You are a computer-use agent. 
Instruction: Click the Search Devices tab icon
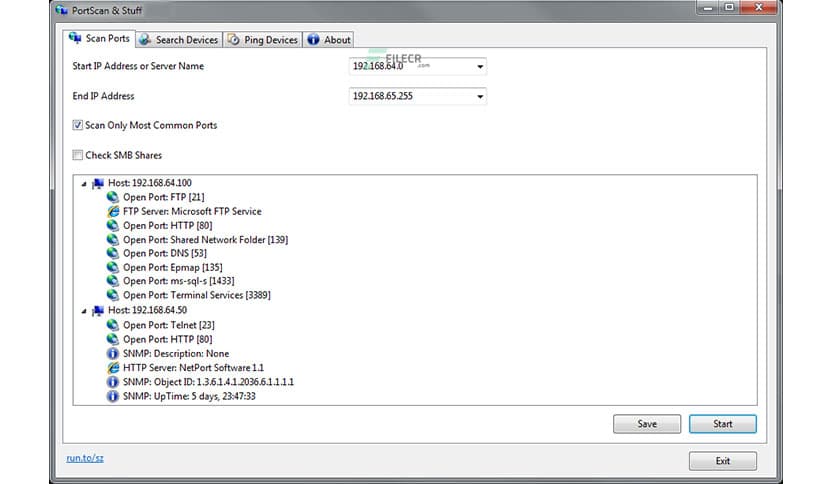[145, 39]
